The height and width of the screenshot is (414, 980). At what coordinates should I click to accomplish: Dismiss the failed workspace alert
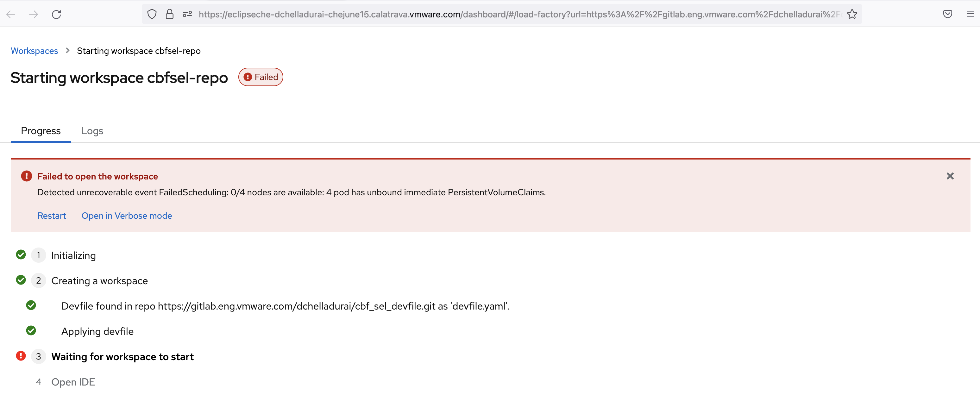950,176
